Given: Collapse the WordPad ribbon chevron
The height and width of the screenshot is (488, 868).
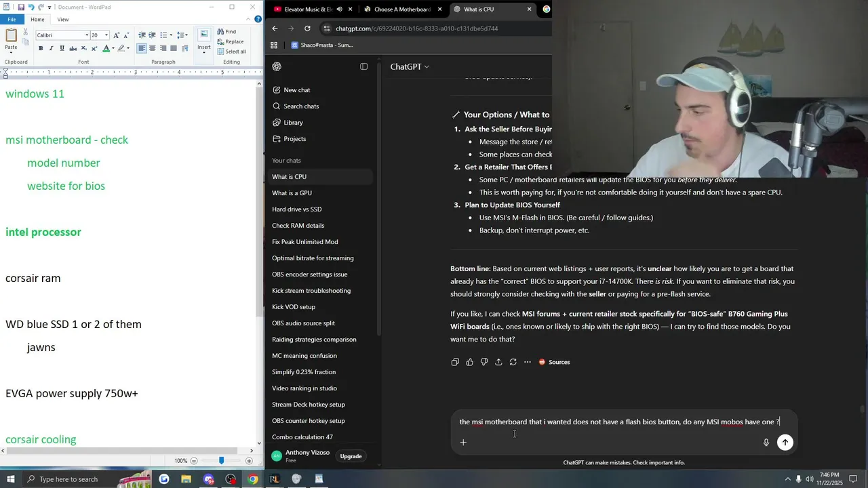Looking at the screenshot, I should point(250,19).
